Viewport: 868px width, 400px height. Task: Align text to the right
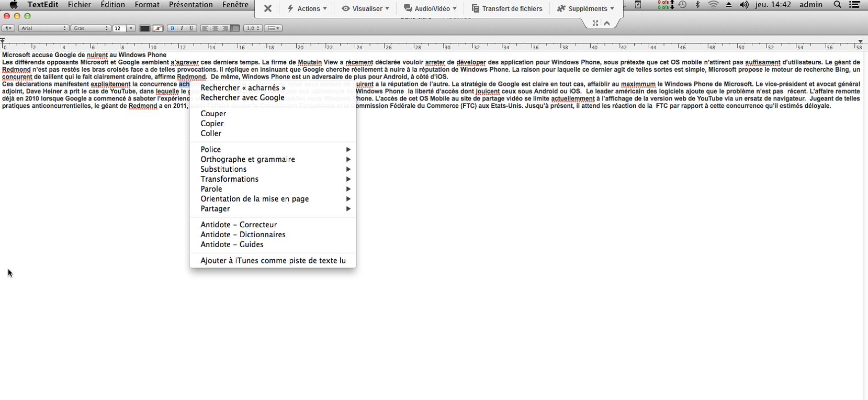pos(226,28)
